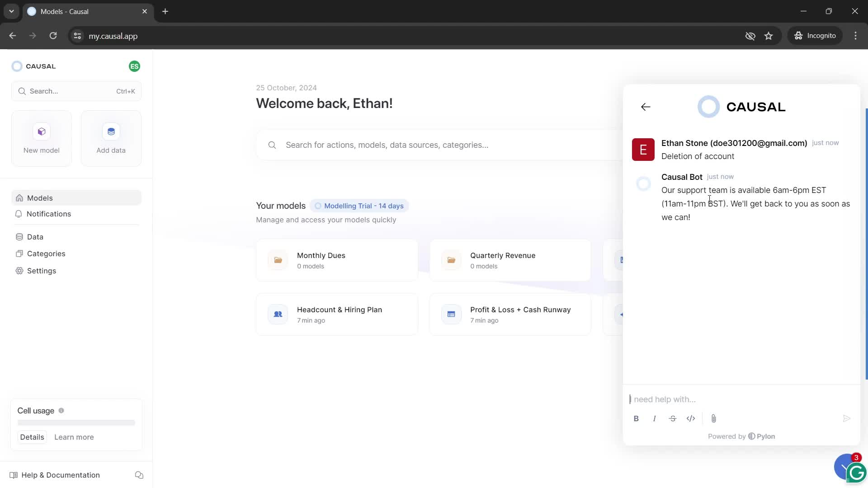Open Settings sidebar icon
Viewport: 868px width, 488px height.
tap(20, 271)
